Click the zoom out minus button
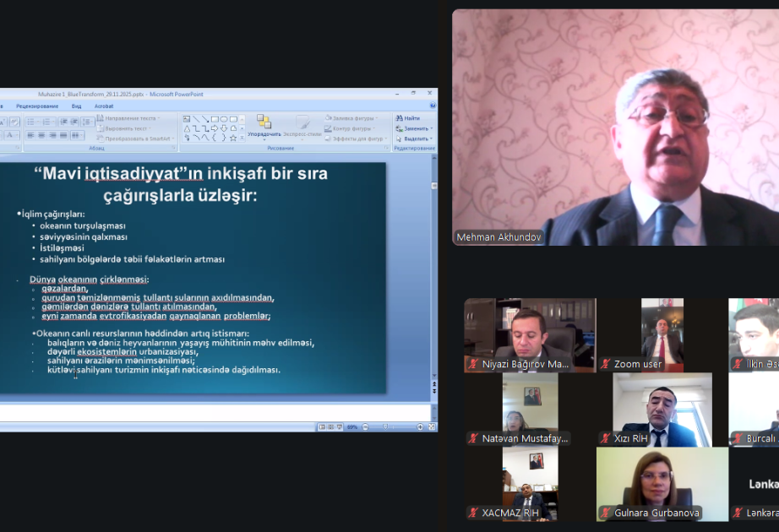 (366, 427)
